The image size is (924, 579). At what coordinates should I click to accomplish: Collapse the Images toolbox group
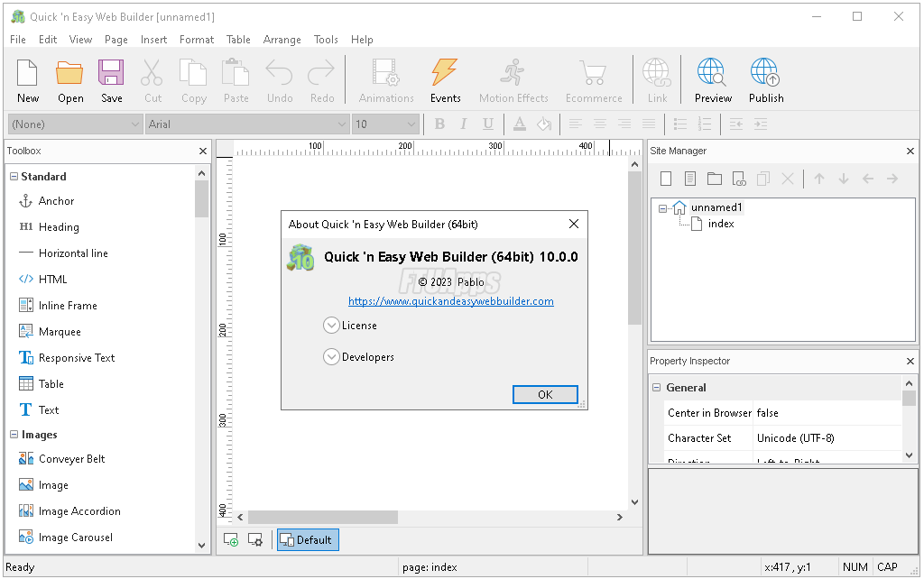click(x=14, y=435)
